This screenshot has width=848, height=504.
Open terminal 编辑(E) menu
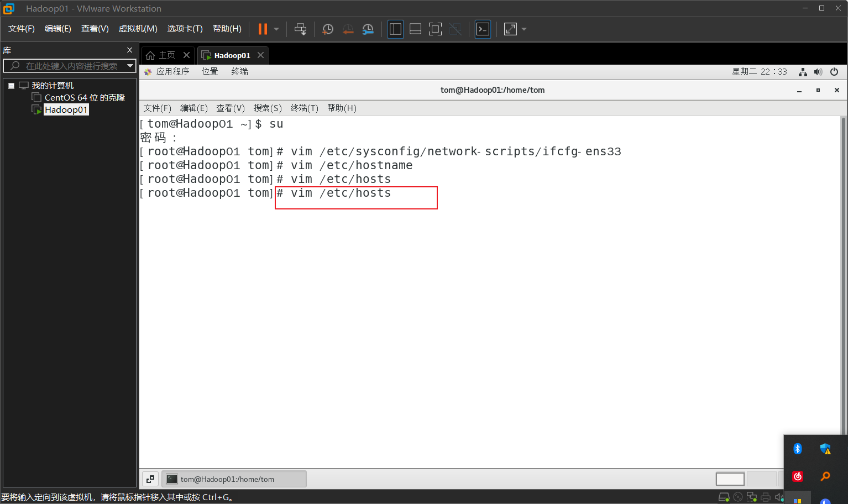click(x=194, y=108)
